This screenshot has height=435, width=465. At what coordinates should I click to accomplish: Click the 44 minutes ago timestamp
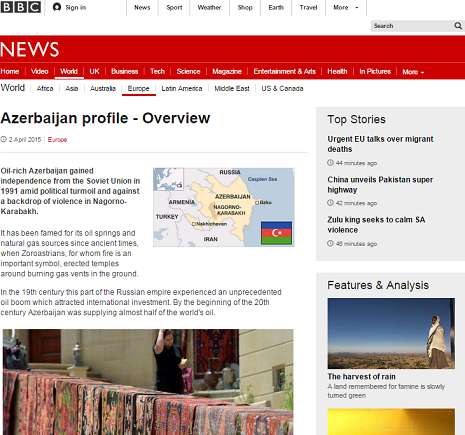tap(356, 163)
